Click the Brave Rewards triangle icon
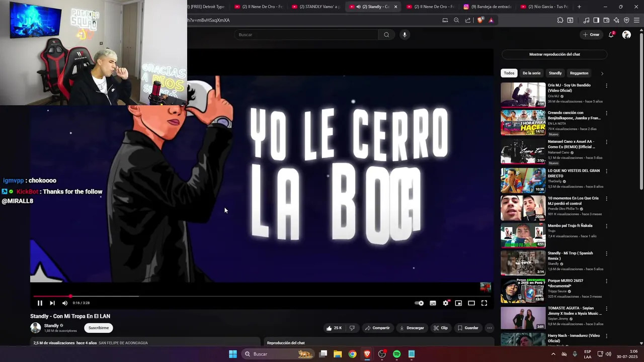The image size is (644, 362). click(491, 20)
